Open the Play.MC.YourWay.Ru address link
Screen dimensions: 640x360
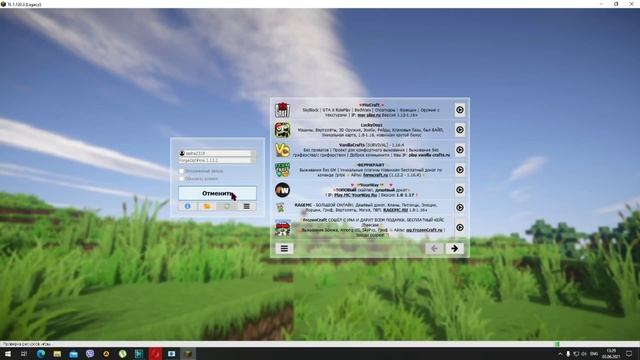[x=356, y=195]
